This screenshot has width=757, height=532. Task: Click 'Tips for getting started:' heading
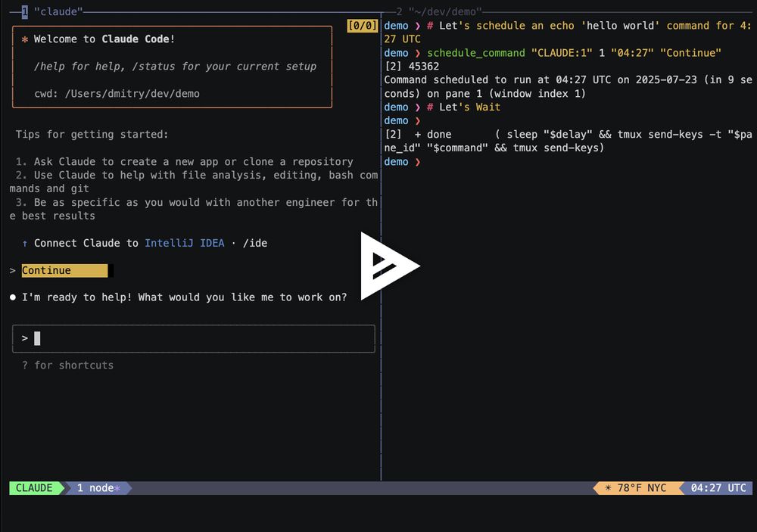point(92,134)
